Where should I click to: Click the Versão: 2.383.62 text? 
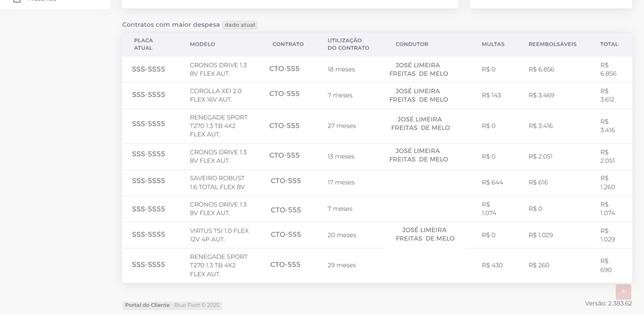[x=608, y=303]
